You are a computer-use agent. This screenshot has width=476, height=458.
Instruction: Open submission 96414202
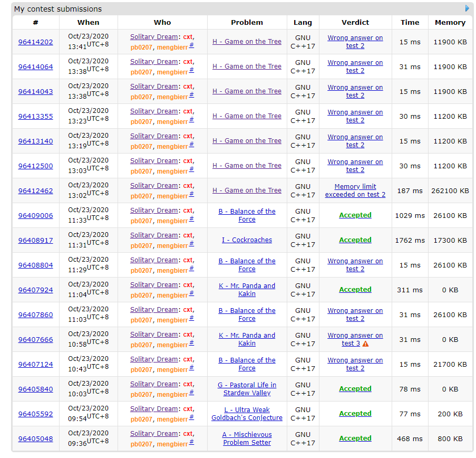click(x=35, y=42)
